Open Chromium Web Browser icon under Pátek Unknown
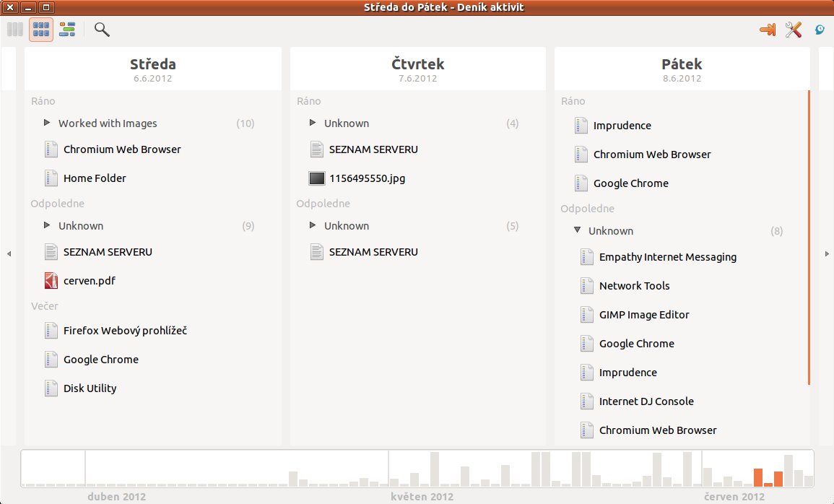The height and width of the screenshot is (504, 834). (586, 430)
